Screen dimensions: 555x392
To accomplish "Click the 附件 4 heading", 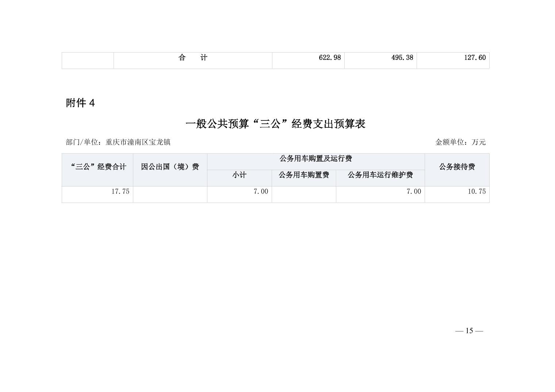I will 80,103.
